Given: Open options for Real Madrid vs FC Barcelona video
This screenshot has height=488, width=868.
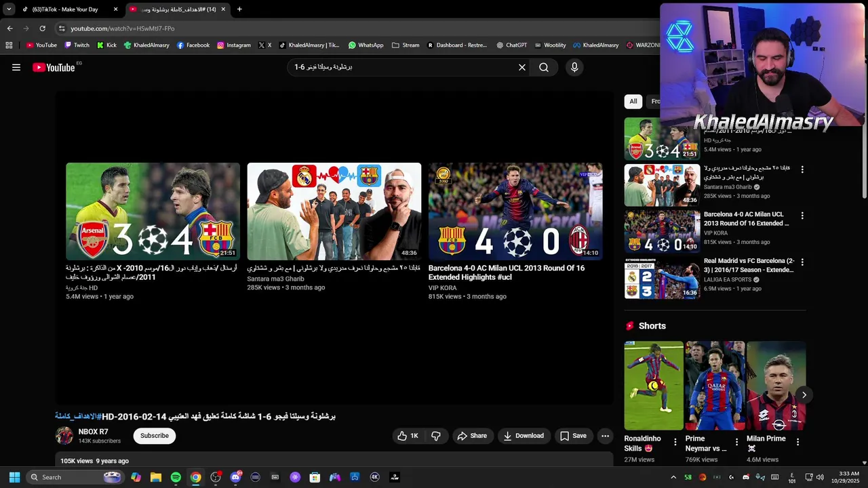Looking at the screenshot, I should (802, 262).
